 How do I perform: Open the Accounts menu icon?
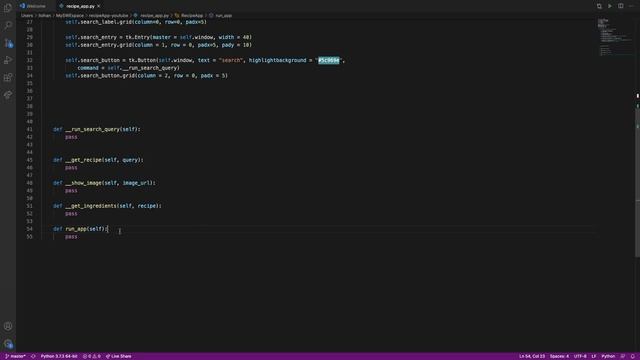pyautogui.click(x=8, y=326)
